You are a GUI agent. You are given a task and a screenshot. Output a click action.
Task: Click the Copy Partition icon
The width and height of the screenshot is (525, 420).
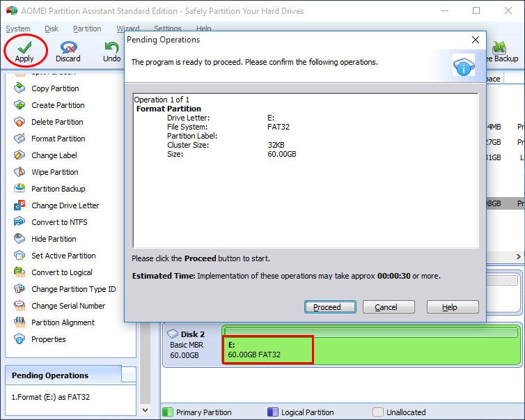19,88
